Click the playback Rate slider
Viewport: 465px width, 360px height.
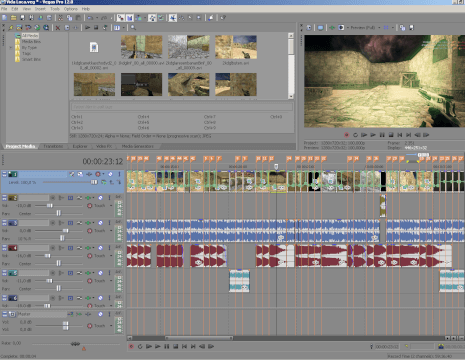pyautogui.click(x=76, y=344)
